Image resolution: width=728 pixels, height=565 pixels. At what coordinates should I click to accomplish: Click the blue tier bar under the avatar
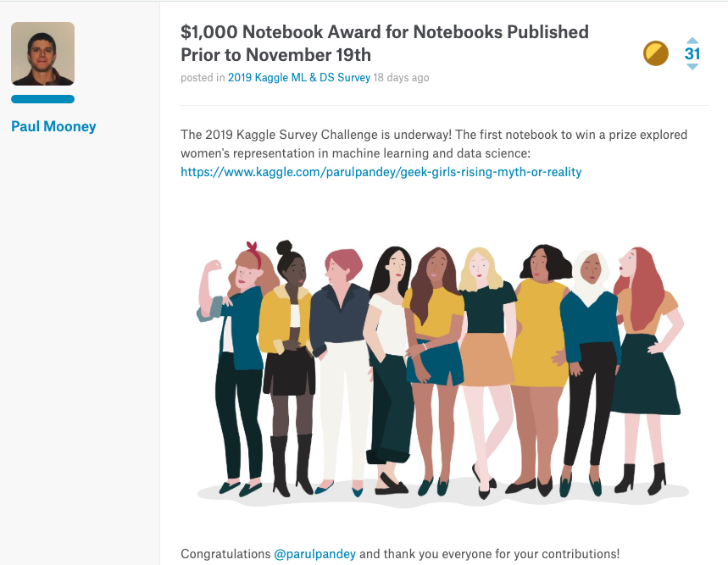[42, 99]
